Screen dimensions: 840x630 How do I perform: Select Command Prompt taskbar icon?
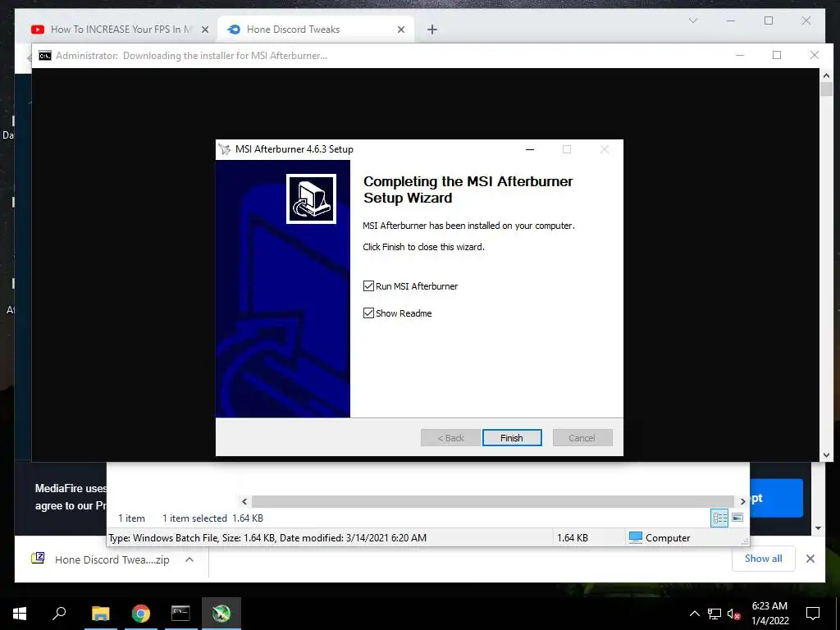[180, 614]
